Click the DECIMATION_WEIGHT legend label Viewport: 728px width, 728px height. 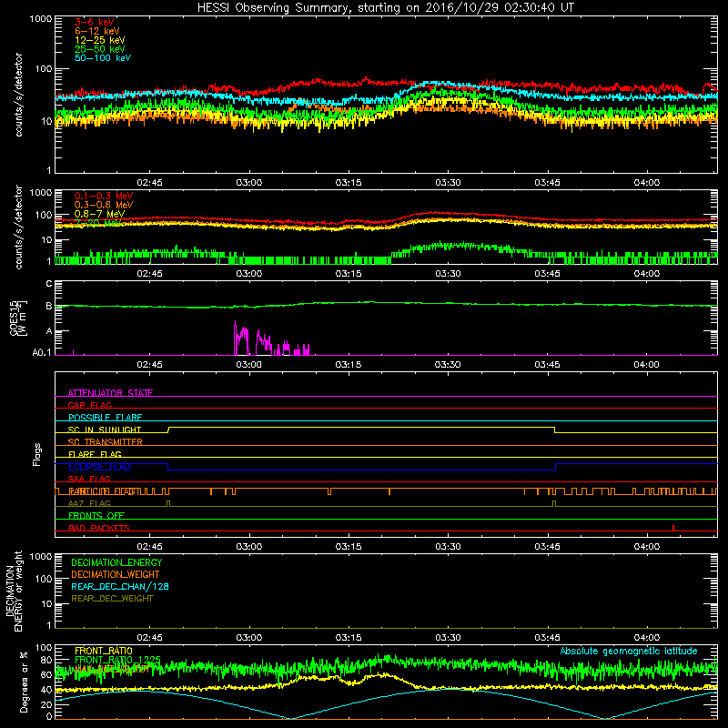tap(116, 574)
